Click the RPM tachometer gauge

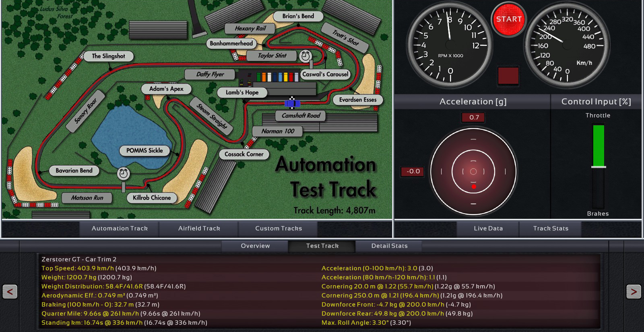pos(450,45)
